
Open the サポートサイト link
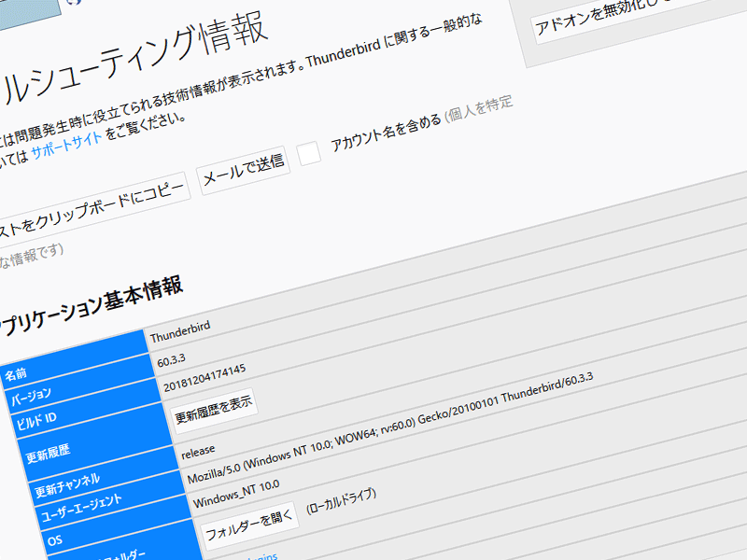66,147
